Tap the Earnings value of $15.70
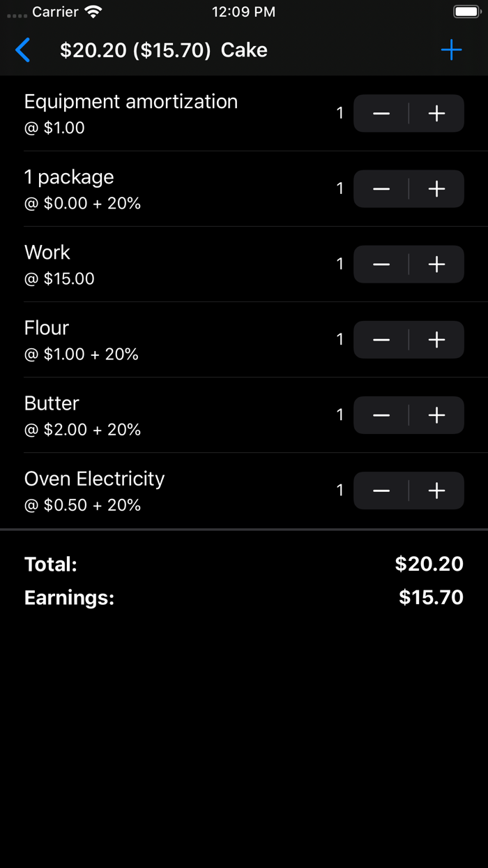 pyautogui.click(x=430, y=597)
